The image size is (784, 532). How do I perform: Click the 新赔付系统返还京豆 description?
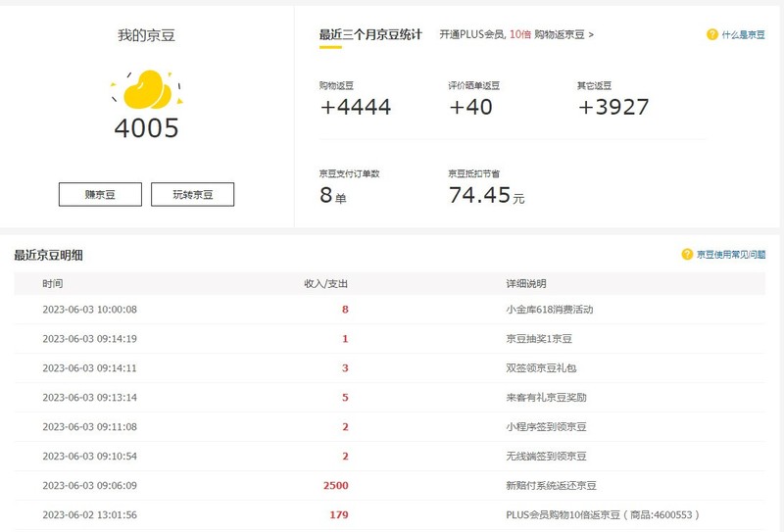click(x=551, y=486)
